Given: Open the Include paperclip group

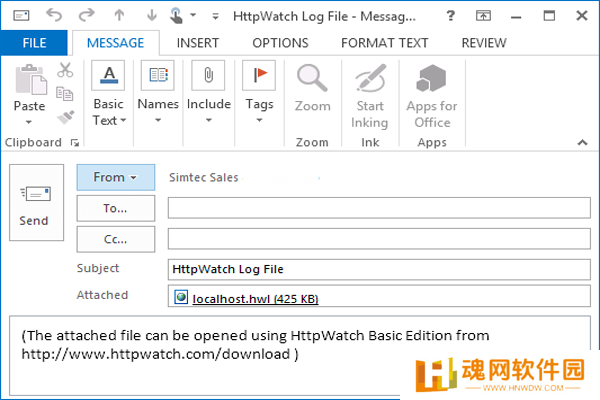Looking at the screenshot, I should pyautogui.click(x=209, y=93).
